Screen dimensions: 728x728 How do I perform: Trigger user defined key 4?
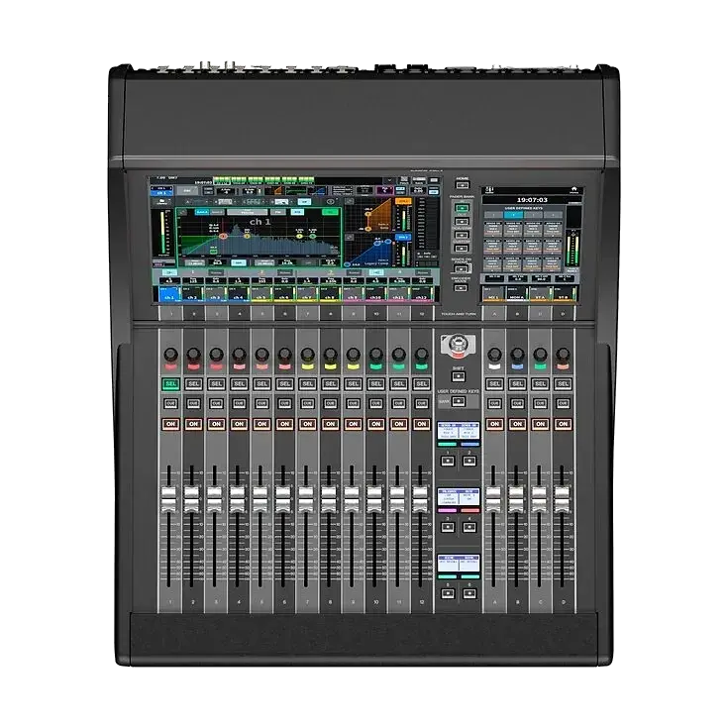click(x=469, y=527)
